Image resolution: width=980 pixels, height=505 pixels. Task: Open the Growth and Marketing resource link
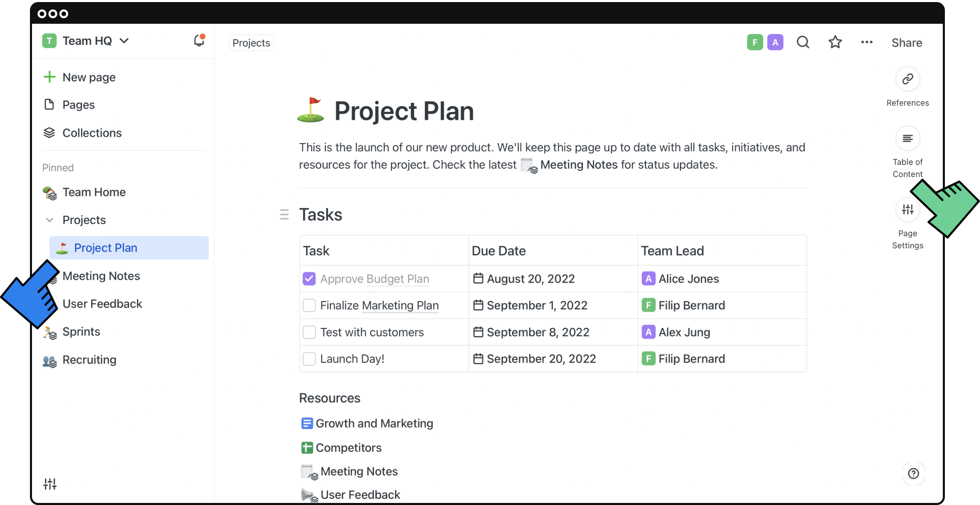point(375,423)
